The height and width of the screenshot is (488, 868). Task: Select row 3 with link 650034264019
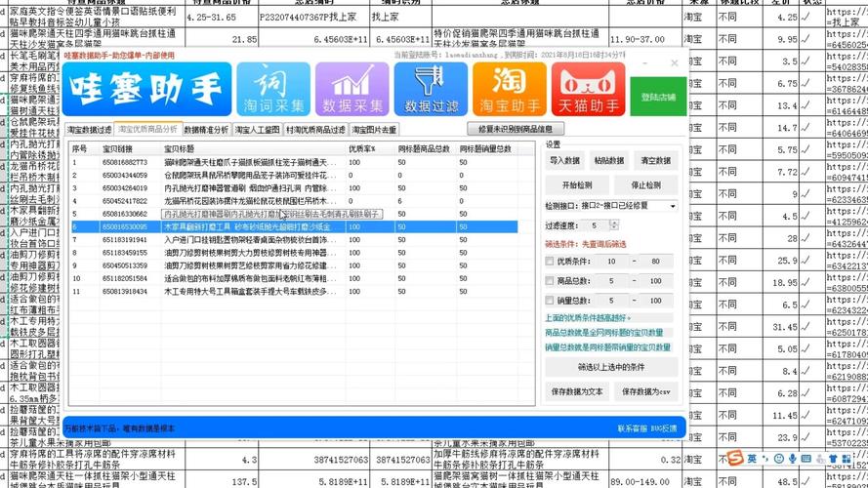[295, 188]
